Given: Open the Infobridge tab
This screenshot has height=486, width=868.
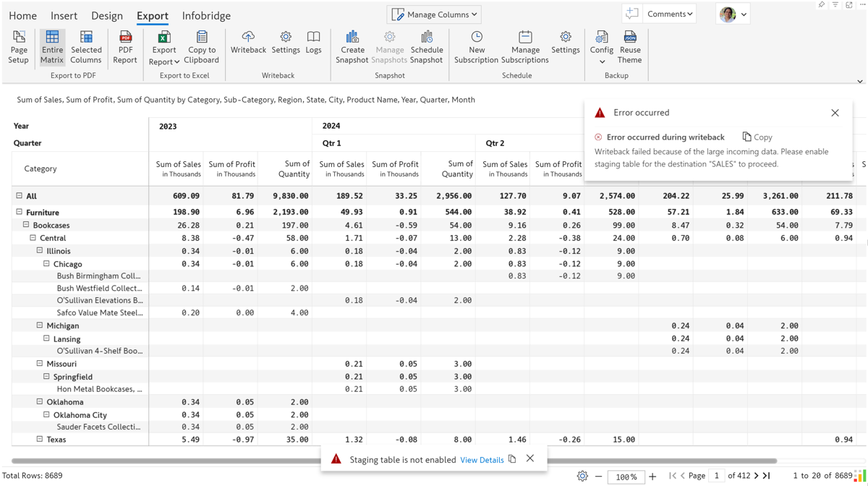Looking at the screenshot, I should click(206, 16).
